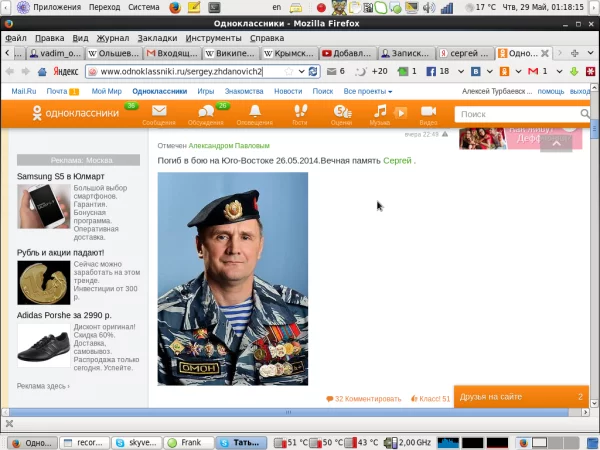Open the Музыка music icon
The image size is (600, 450).
pos(380,115)
